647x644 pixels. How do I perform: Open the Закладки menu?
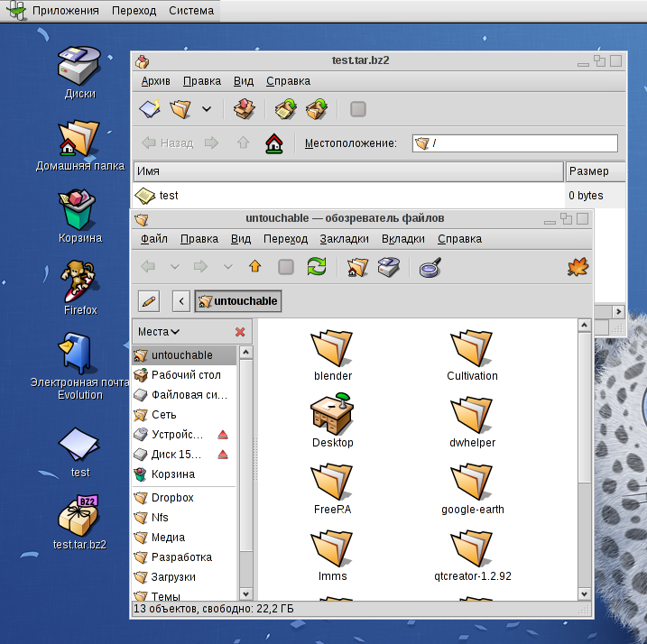[344, 239]
